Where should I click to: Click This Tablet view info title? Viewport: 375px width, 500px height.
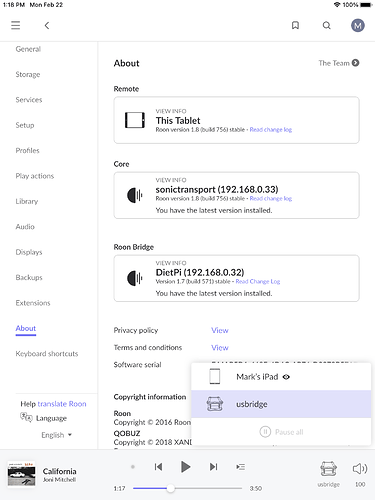point(178,121)
